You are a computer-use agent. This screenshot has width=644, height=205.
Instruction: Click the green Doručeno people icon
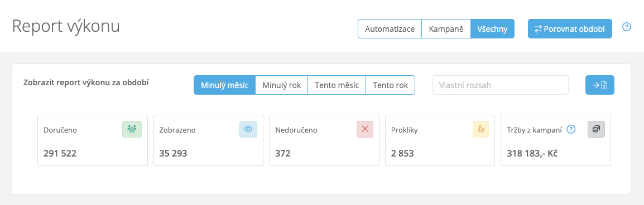132,129
